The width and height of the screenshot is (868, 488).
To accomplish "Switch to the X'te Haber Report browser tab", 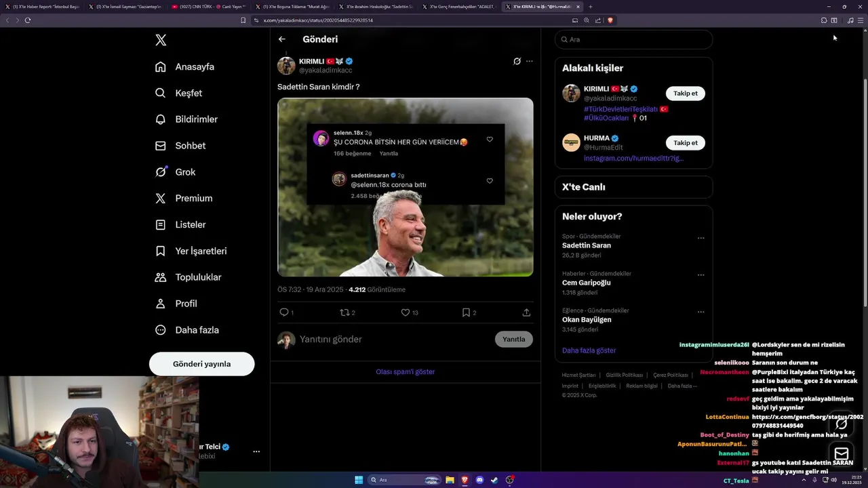I will (42, 7).
